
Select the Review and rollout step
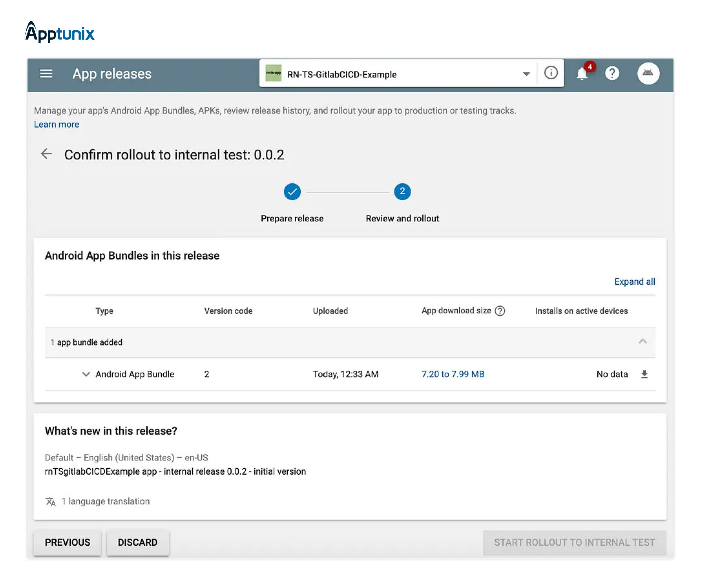402,192
